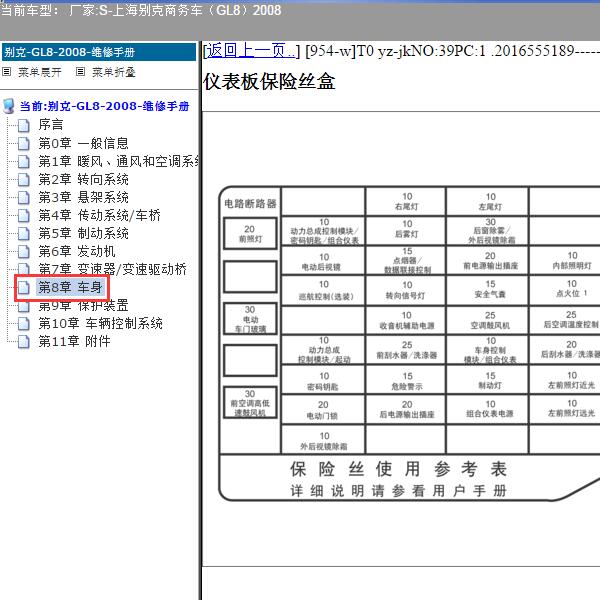The width and height of the screenshot is (600, 600).
Task: Click page icon beside 第1章 暖风
Action: [24, 161]
